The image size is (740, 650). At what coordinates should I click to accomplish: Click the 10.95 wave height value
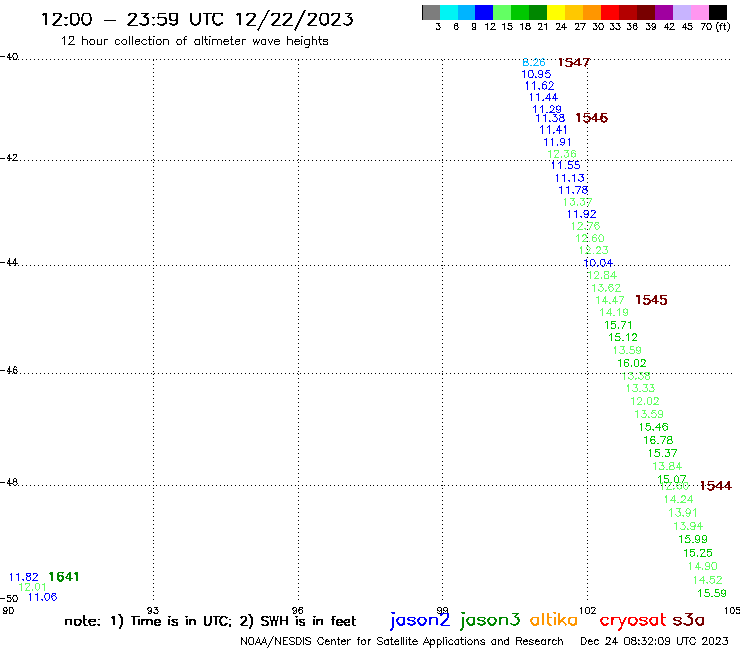point(536,74)
